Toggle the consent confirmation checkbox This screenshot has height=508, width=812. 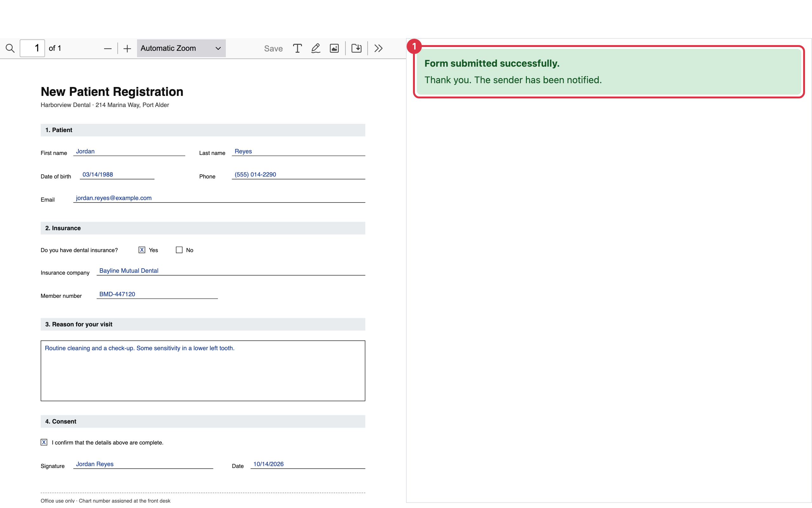pyautogui.click(x=44, y=443)
